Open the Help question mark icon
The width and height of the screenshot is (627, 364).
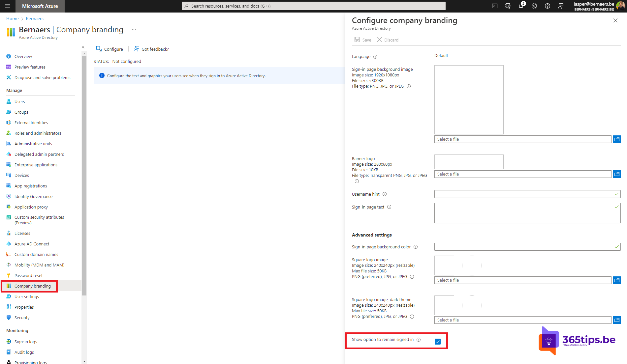pos(548,6)
